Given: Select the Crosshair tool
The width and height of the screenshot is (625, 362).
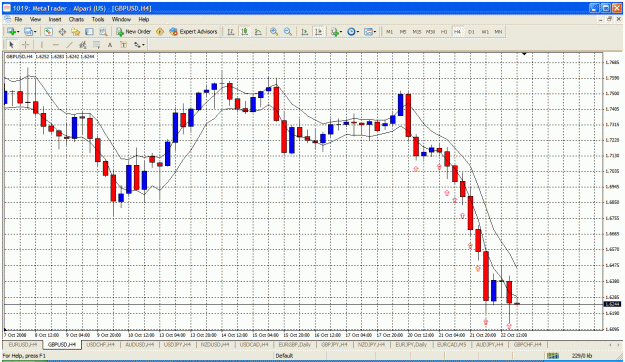Looking at the screenshot, I should click(x=25, y=45).
